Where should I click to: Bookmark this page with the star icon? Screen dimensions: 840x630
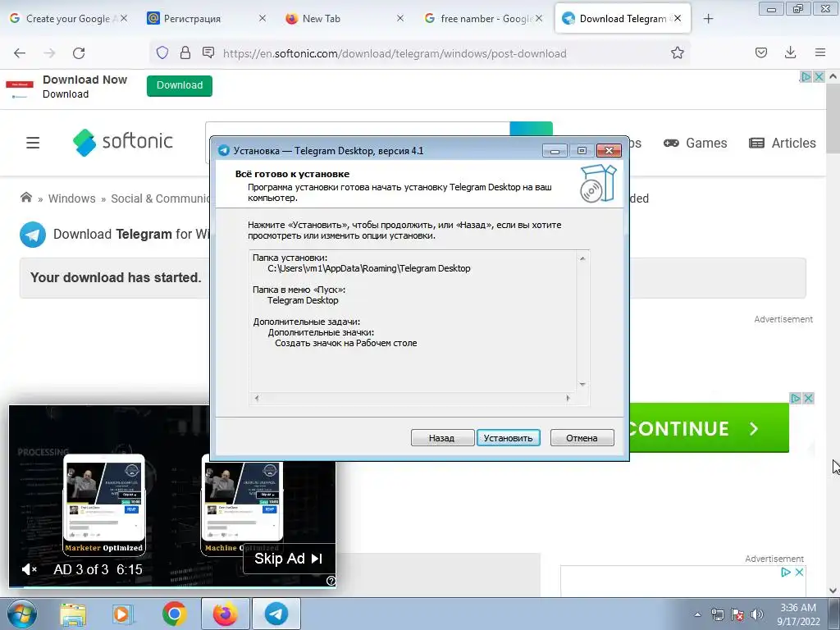(677, 52)
